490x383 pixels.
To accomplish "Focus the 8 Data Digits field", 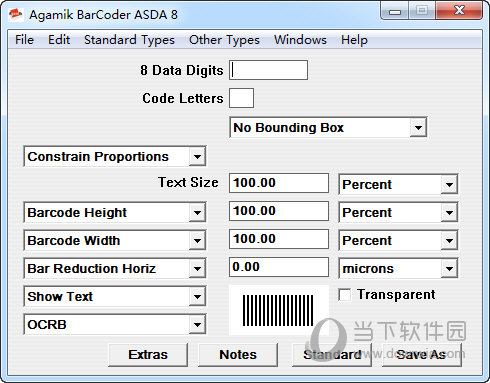I will pyautogui.click(x=268, y=70).
